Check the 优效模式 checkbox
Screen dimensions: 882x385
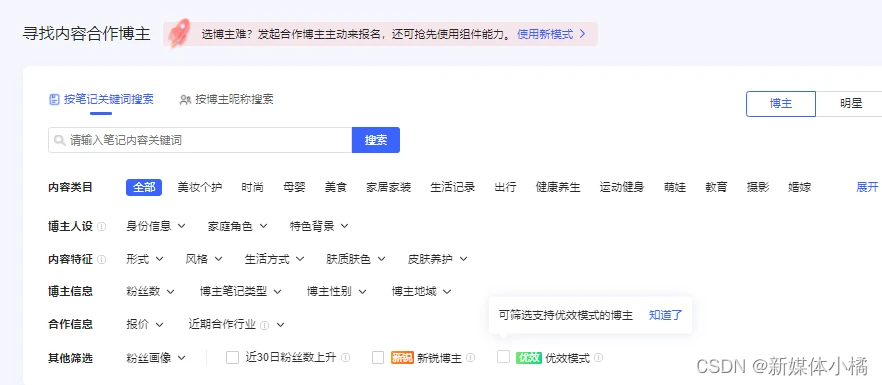coord(503,357)
